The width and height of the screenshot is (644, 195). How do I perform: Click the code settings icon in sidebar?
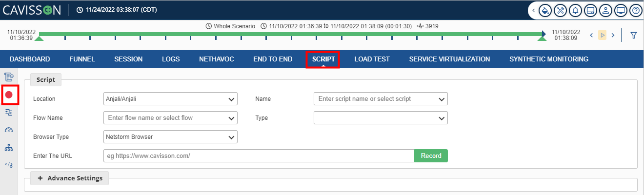point(8,165)
